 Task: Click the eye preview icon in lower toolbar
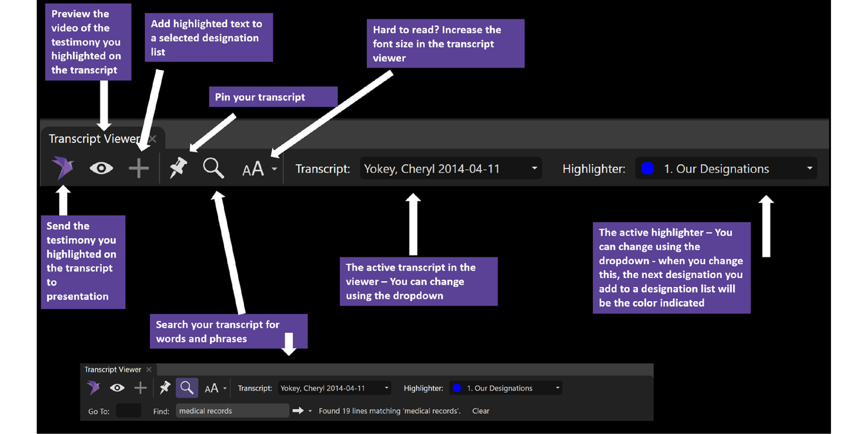pos(117,388)
